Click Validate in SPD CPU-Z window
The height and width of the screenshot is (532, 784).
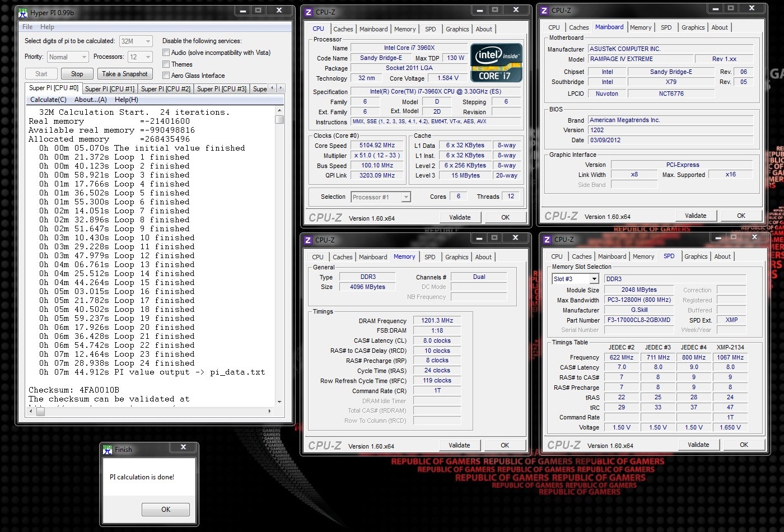(x=699, y=445)
